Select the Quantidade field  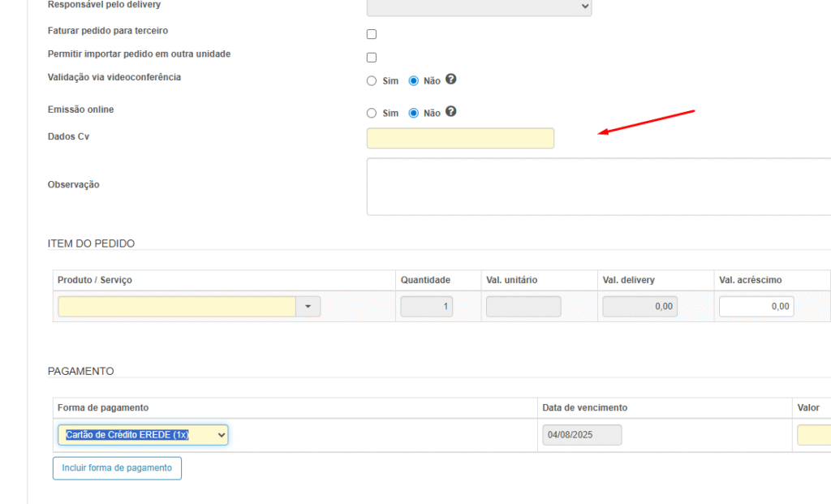tap(427, 307)
